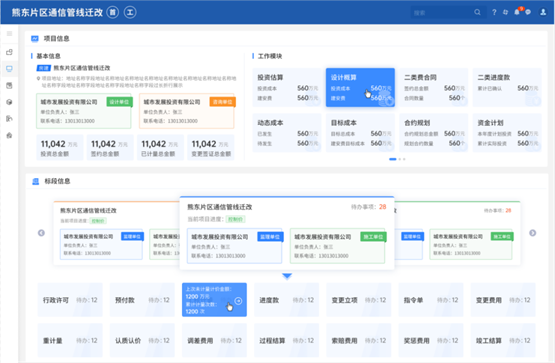
Task: Click the building icon in the sidebar
Action: (x=10, y=119)
